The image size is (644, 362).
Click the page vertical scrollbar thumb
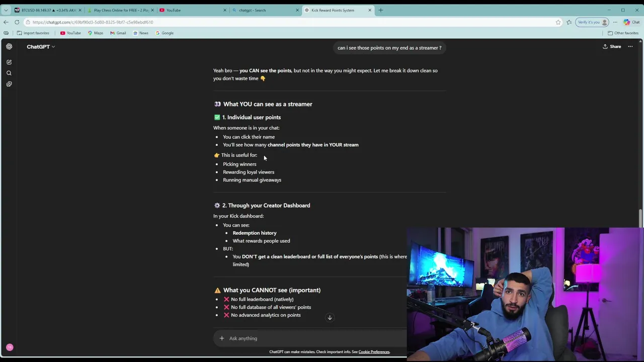pyautogui.click(x=640, y=217)
